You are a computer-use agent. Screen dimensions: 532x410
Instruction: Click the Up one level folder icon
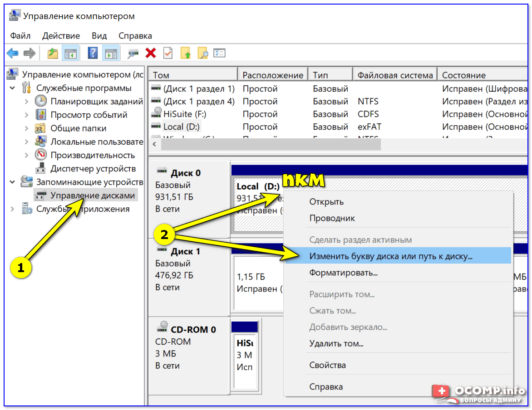[53, 54]
